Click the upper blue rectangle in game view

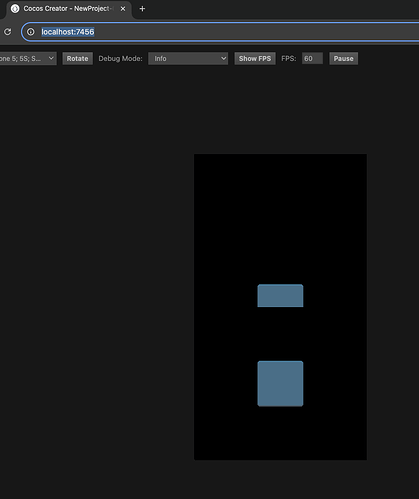(x=280, y=296)
